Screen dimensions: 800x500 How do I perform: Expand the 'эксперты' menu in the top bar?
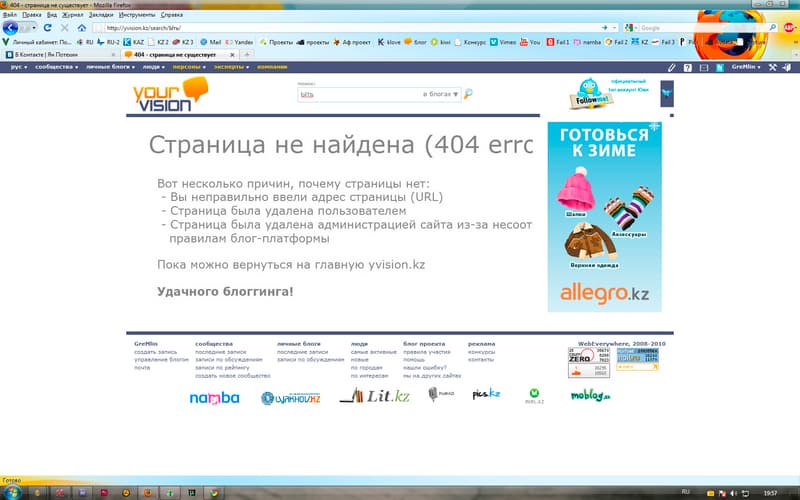pyautogui.click(x=232, y=67)
